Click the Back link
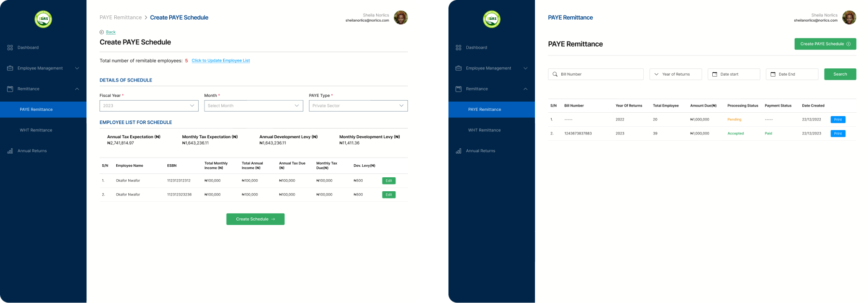The image size is (868, 303). point(111,32)
